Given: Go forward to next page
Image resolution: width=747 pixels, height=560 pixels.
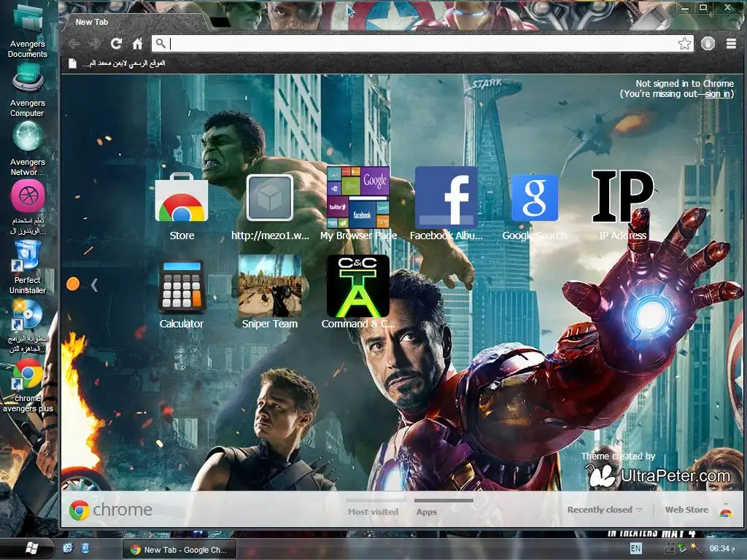Looking at the screenshot, I should [95, 44].
